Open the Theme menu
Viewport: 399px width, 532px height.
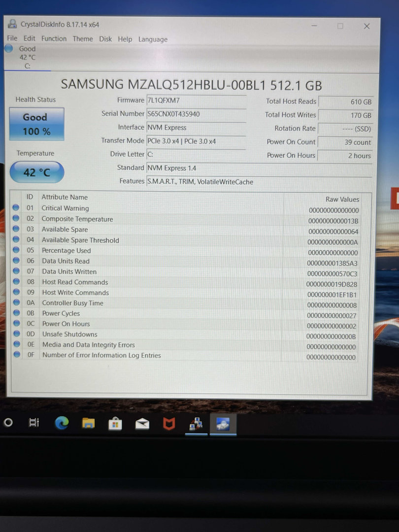click(x=83, y=39)
